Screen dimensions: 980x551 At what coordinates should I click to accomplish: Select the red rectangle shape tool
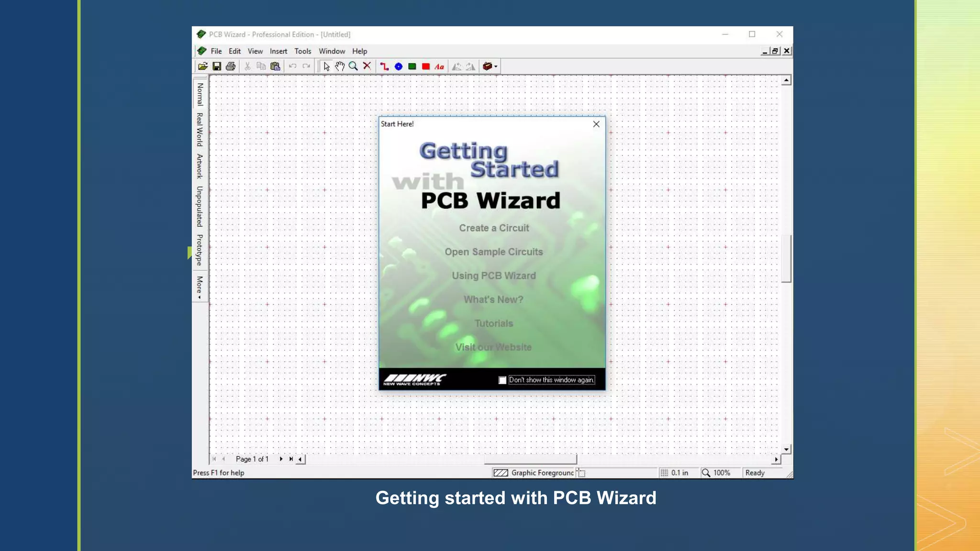426,66
